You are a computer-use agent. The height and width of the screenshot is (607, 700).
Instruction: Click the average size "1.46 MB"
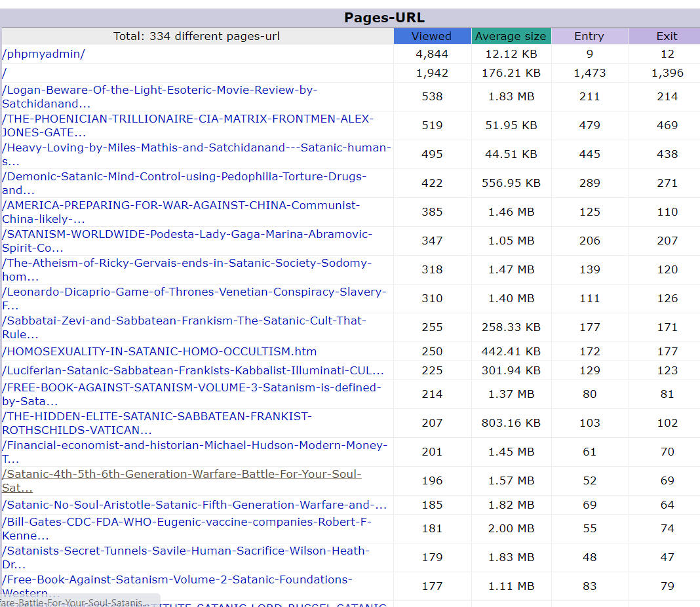click(511, 212)
